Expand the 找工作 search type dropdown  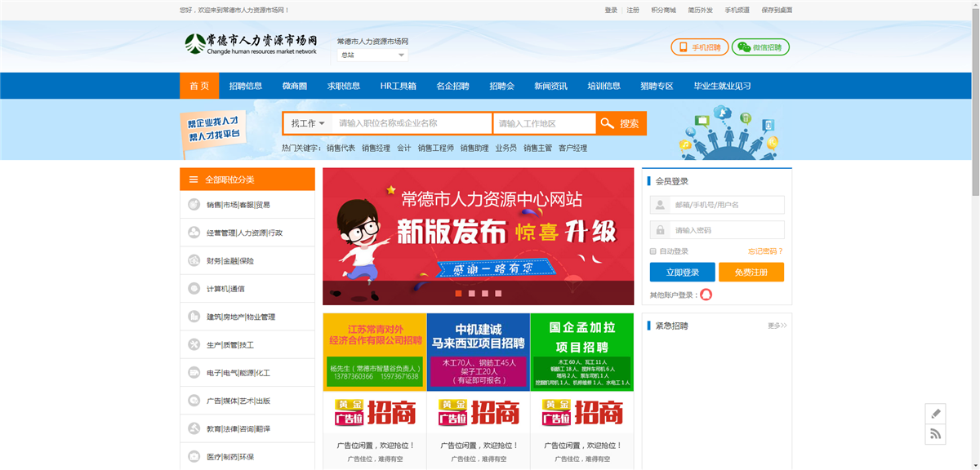coord(308,123)
